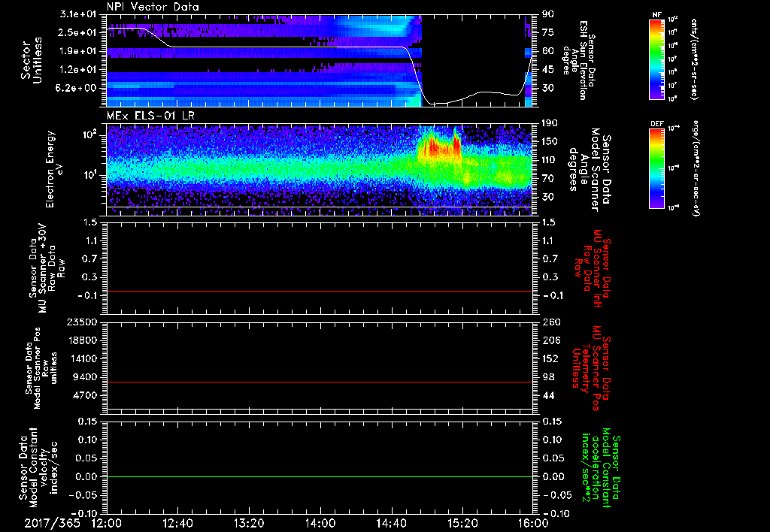Click the Model Scanner Angle degrees axis title

590,169
